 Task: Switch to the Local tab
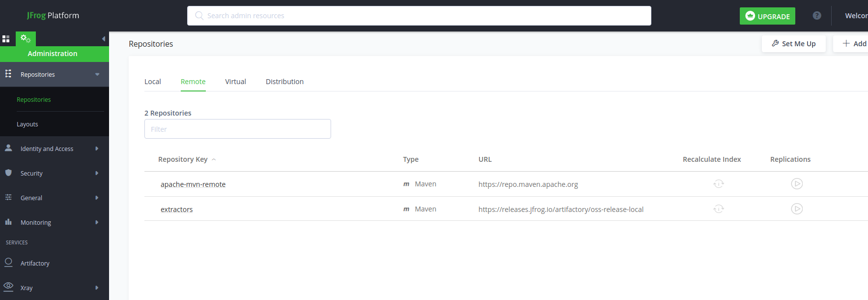point(153,82)
